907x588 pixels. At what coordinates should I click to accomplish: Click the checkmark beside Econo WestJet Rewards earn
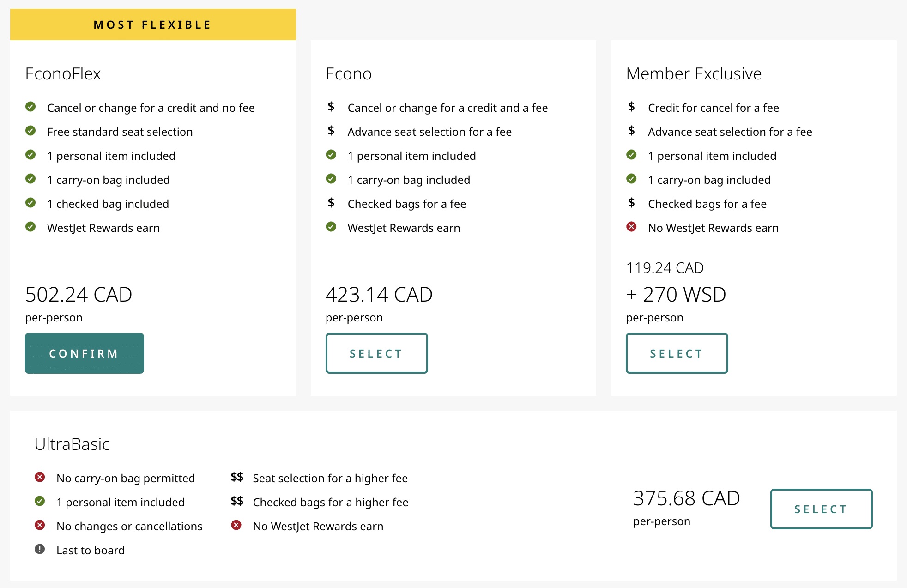click(331, 227)
